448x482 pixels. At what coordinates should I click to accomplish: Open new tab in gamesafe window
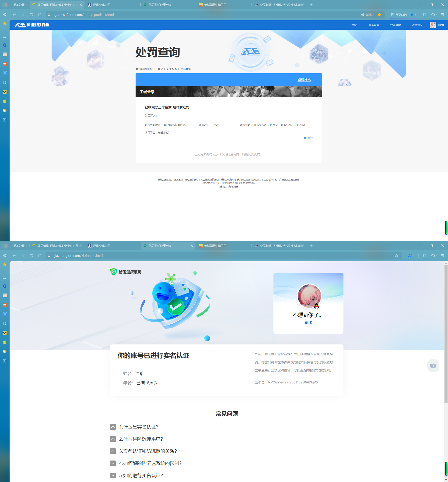pyautogui.click(x=311, y=5)
